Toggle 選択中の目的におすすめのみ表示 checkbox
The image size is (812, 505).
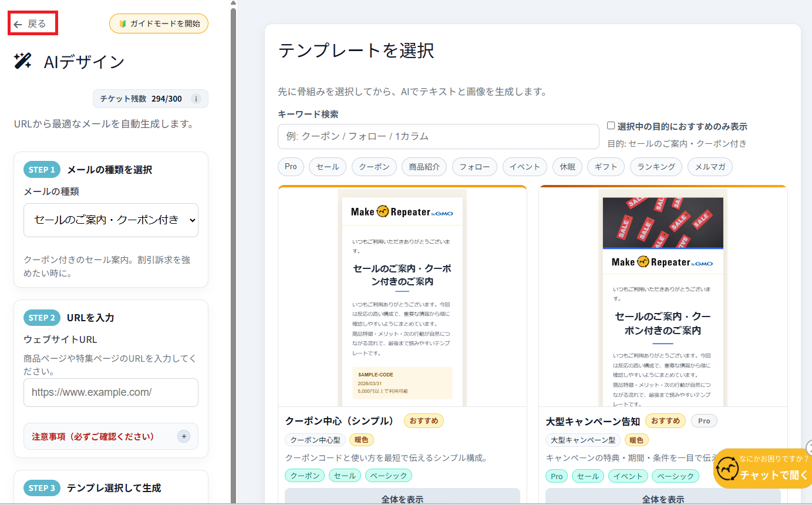click(x=611, y=126)
